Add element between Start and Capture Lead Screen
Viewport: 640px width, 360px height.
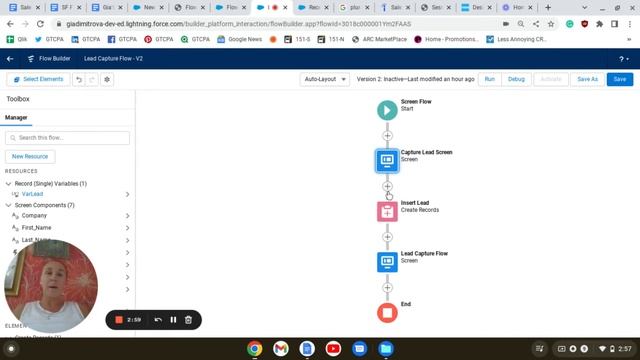coord(387,136)
